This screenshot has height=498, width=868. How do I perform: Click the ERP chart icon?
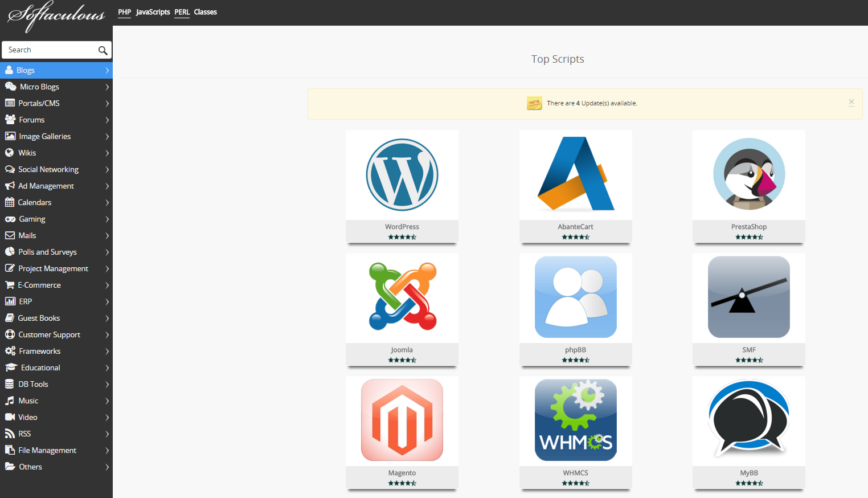point(10,301)
